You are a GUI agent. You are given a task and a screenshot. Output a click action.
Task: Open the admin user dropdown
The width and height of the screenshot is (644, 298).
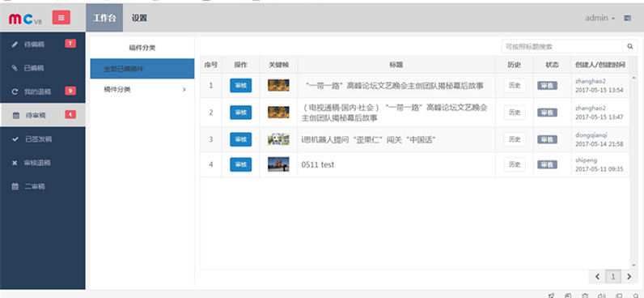600,18
